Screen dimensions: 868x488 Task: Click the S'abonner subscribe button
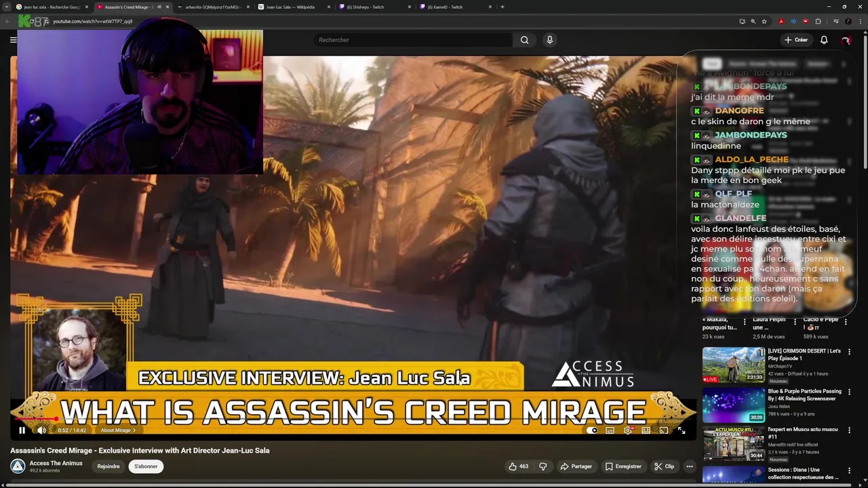pyautogui.click(x=146, y=466)
